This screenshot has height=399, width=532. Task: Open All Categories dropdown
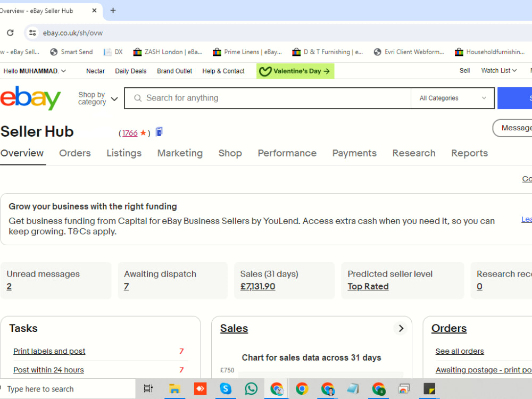(452, 98)
